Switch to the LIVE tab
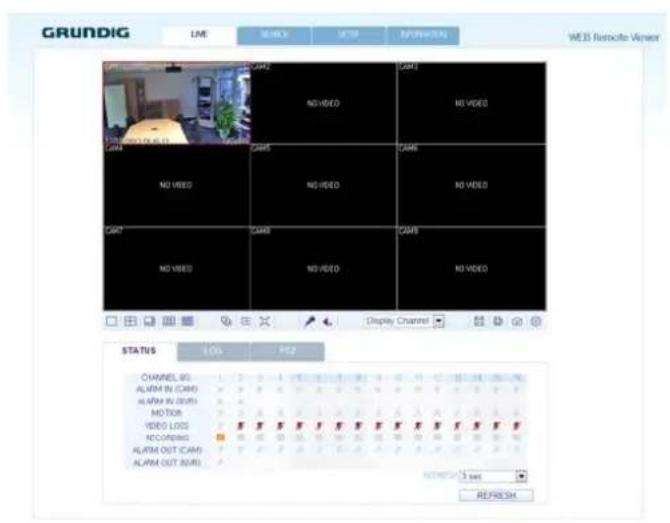Viewport: 670px width, 523px height. click(x=199, y=35)
